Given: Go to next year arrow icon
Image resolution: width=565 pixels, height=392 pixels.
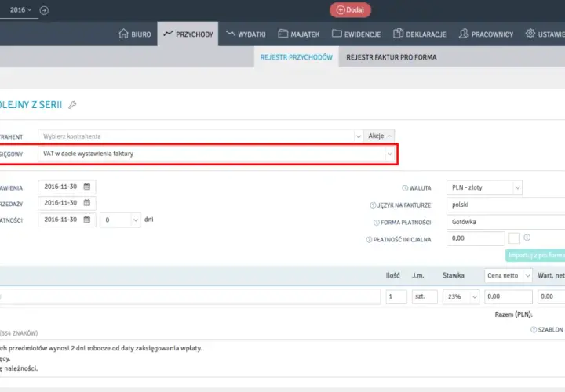Looking at the screenshot, I should click(44, 10).
